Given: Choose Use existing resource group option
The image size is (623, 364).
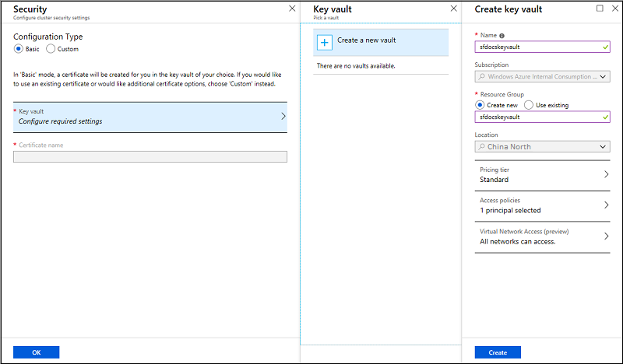Looking at the screenshot, I should (530, 105).
